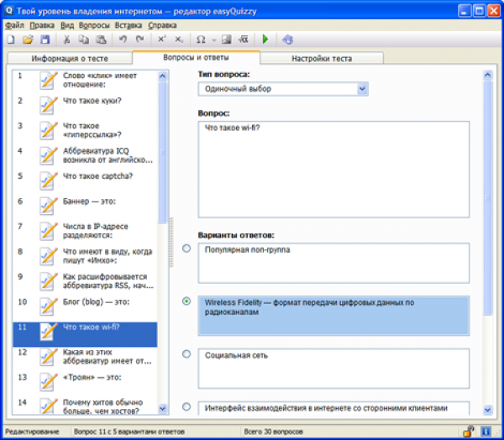
Task: Open the Файл menu
Action: click(14, 25)
